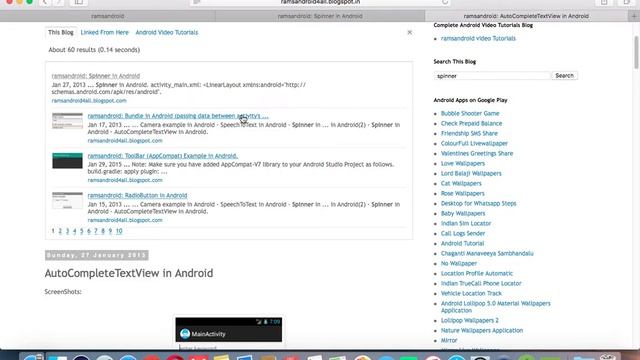Viewport: 640px width, 360px height.
Task: Click the RadioButton result thumbnail
Action: [67, 200]
